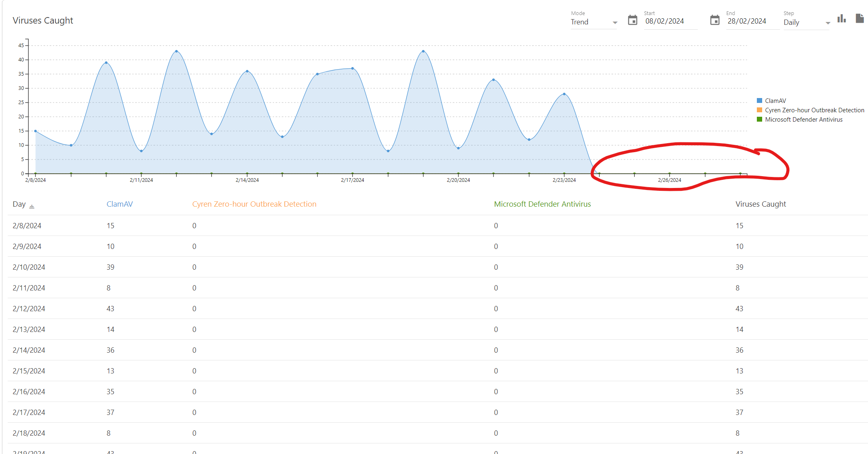Click the Day column sort icon
The image size is (868, 454).
(x=32, y=206)
